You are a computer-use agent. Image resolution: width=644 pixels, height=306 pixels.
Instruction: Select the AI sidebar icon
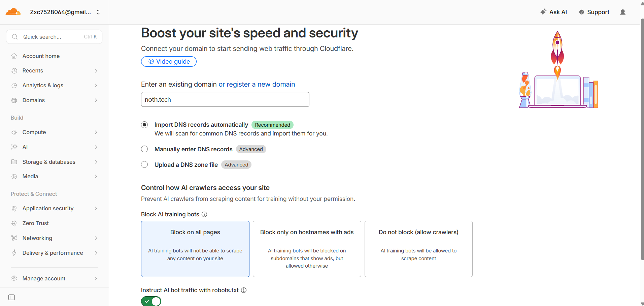point(14,147)
